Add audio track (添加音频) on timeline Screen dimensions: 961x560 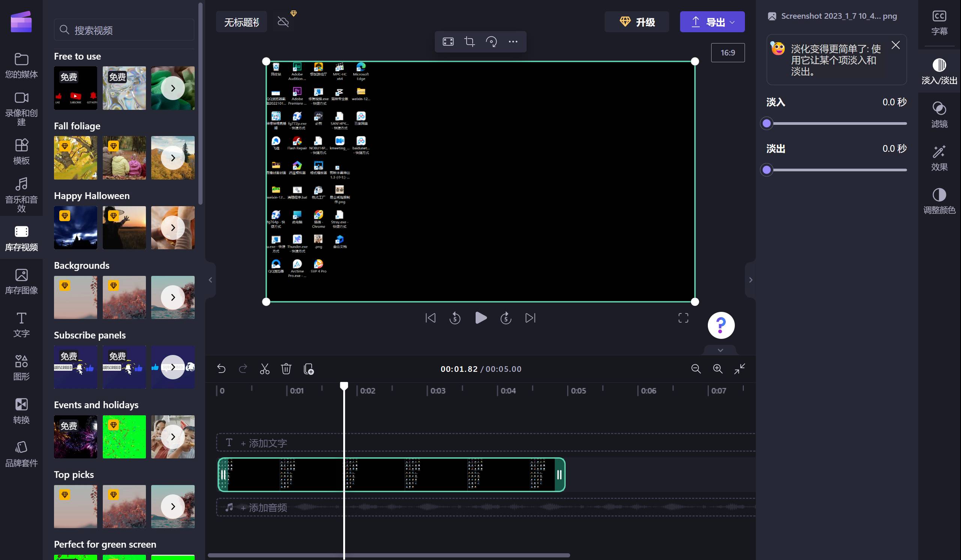(486, 507)
